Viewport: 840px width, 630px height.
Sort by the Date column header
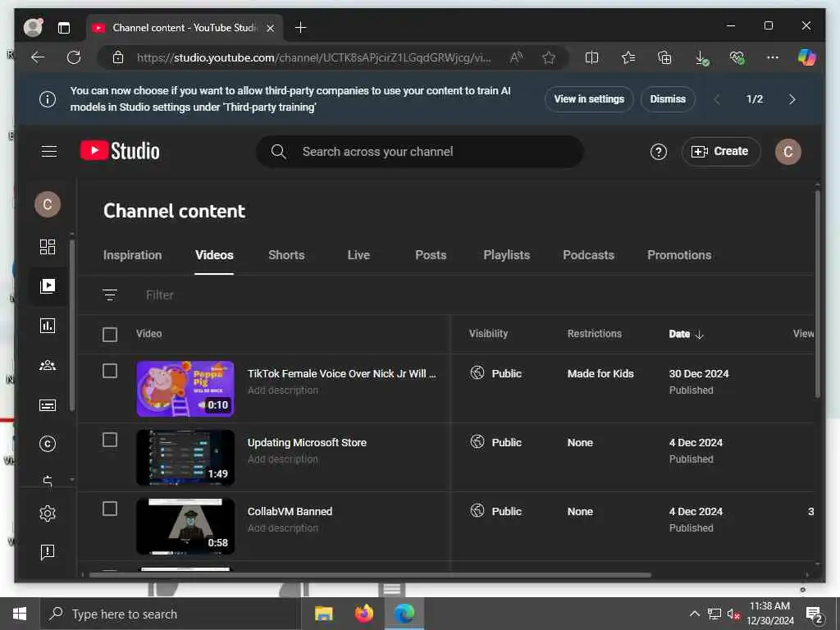tap(686, 335)
